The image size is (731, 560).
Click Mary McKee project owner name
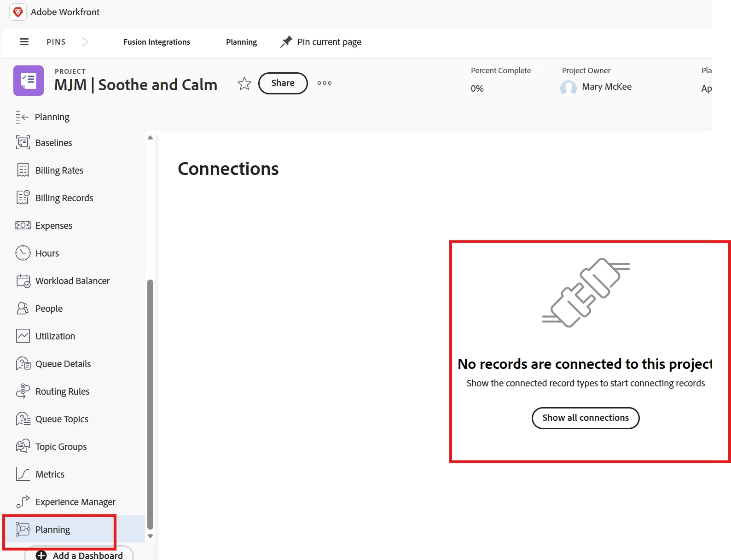pos(607,87)
